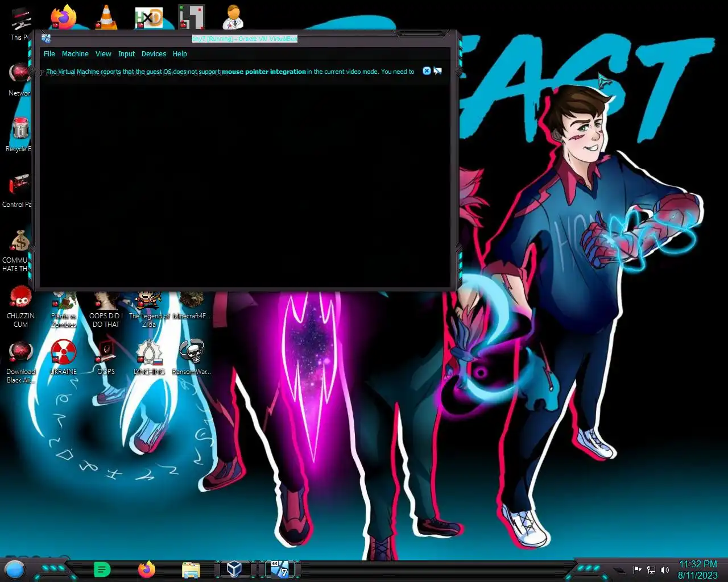The height and width of the screenshot is (582, 728).
Task: Select the Network desktop icon
Action: tap(20, 80)
